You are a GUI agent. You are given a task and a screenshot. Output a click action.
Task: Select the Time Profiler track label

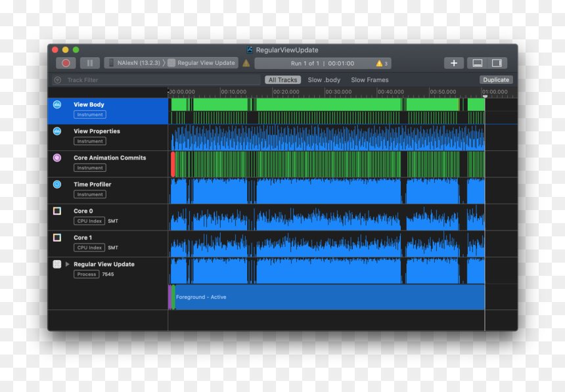click(x=92, y=185)
